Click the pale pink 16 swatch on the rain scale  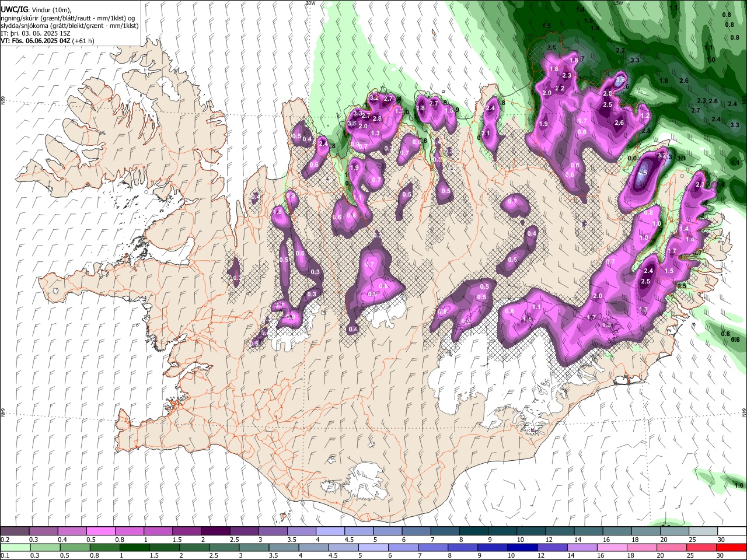click(613, 548)
